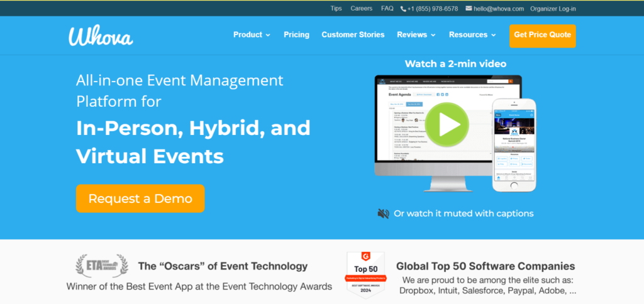Click the phone mockup in video thumbnail
Screen dimensions: 644x304
pos(514,145)
